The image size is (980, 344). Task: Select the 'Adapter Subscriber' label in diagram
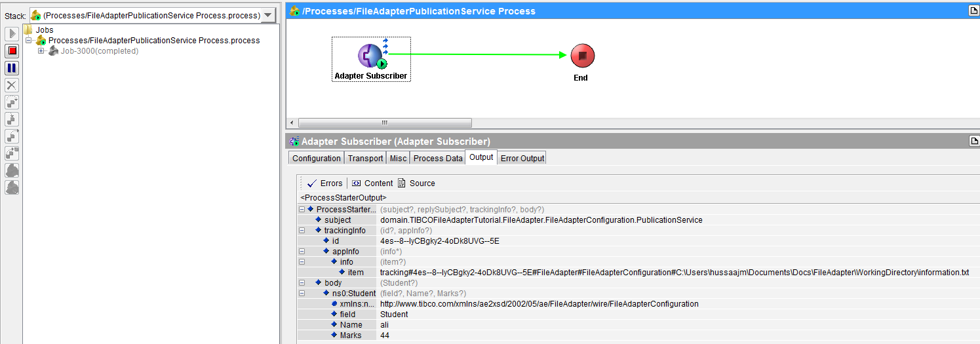coord(371,76)
